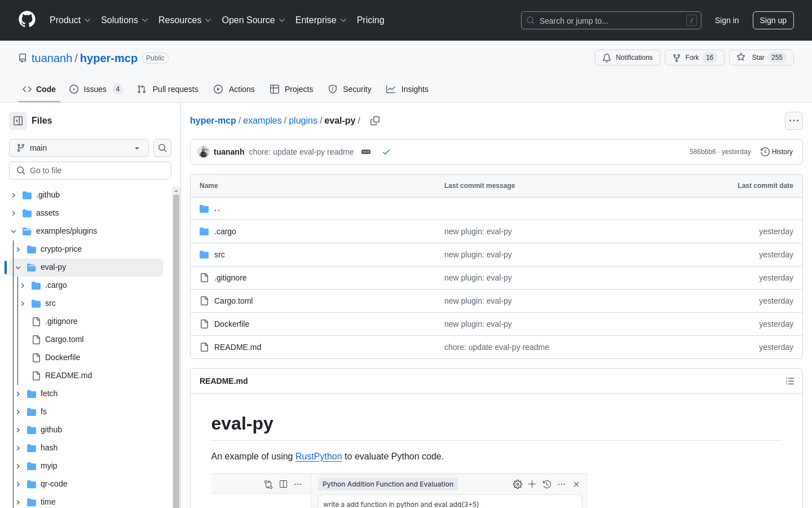Click the .cargo folder icon in table
This screenshot has height=508, width=812.
pos(204,231)
